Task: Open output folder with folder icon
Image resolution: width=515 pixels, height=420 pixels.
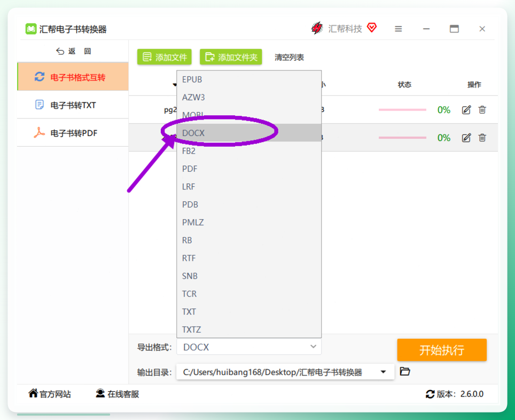Action: coord(405,371)
